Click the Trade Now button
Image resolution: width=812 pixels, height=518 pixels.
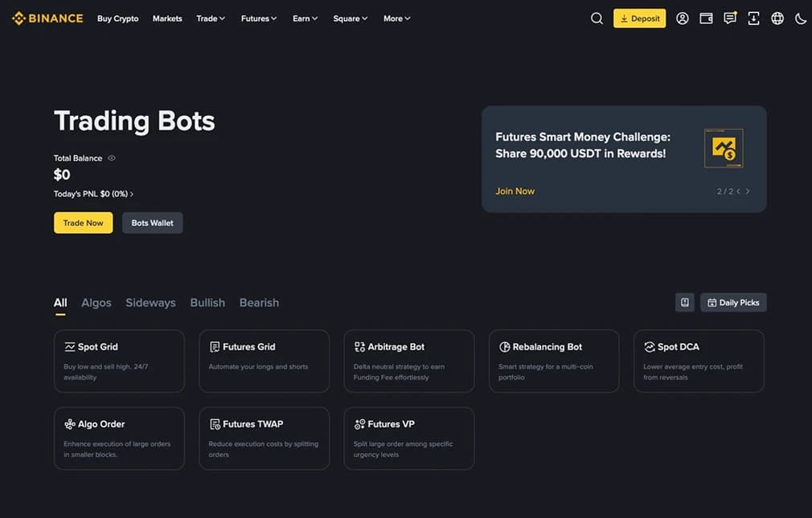click(x=83, y=222)
